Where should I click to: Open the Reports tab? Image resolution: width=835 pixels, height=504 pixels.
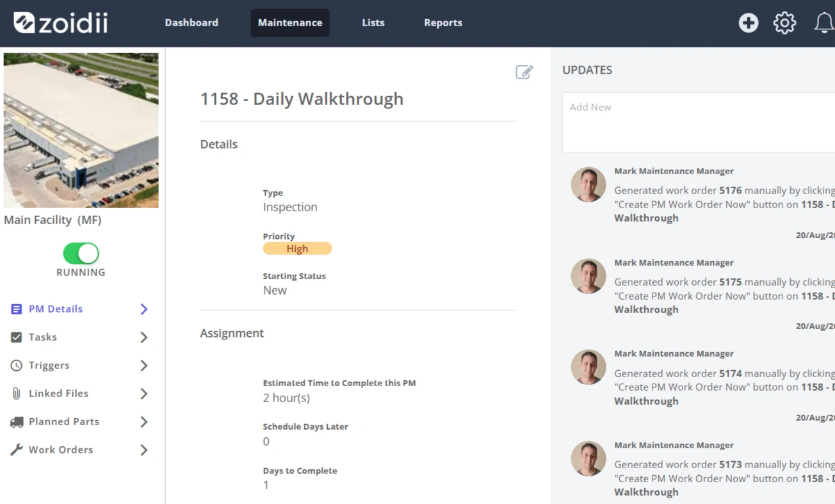(443, 22)
